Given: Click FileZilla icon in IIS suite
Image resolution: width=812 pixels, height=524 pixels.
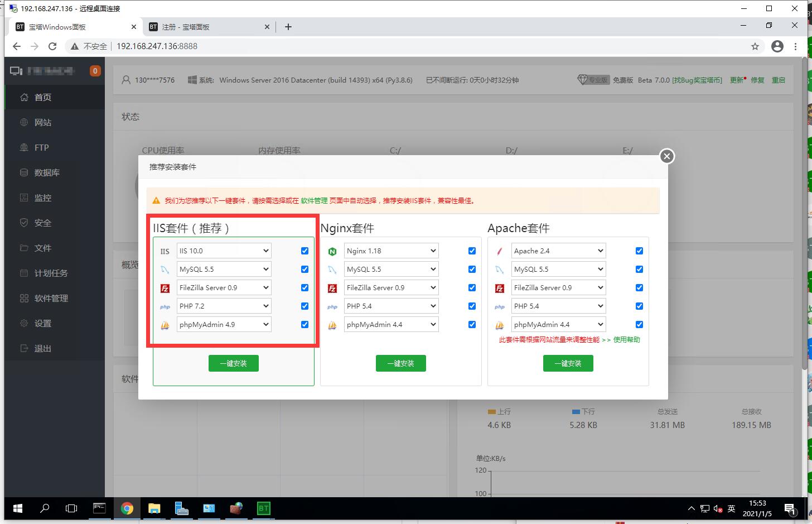Looking at the screenshot, I should pyautogui.click(x=165, y=289).
